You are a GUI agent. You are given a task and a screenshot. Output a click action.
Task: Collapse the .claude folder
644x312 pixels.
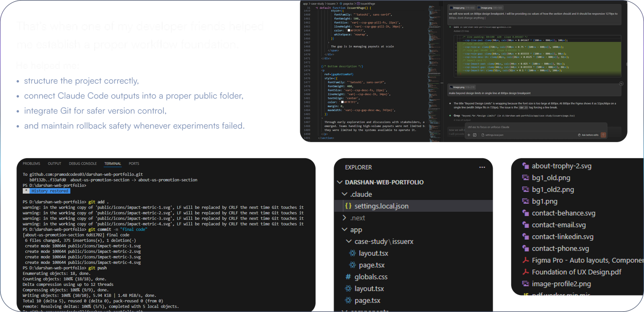pyautogui.click(x=345, y=194)
